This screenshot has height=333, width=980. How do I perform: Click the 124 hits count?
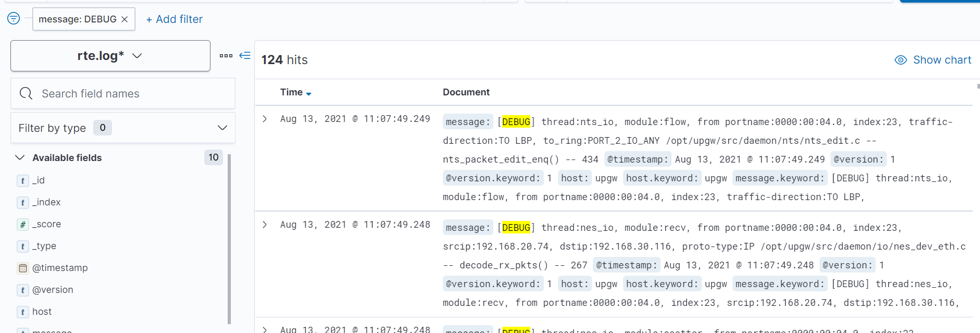tap(284, 60)
